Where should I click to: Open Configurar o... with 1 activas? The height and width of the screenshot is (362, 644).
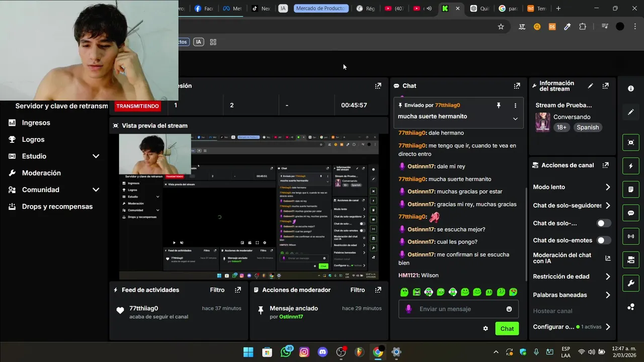[572, 327]
